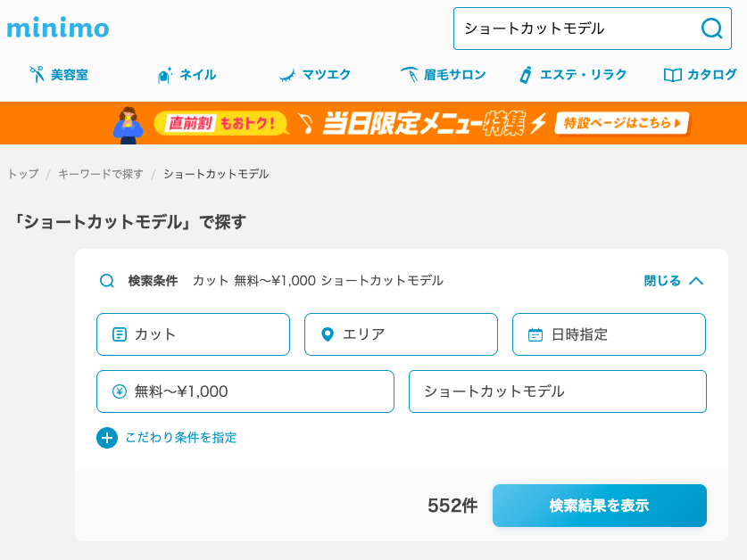Viewport: 747px width, 560px height.
Task: Collapse search conditions with 閉じる chevron
Action: point(673,281)
